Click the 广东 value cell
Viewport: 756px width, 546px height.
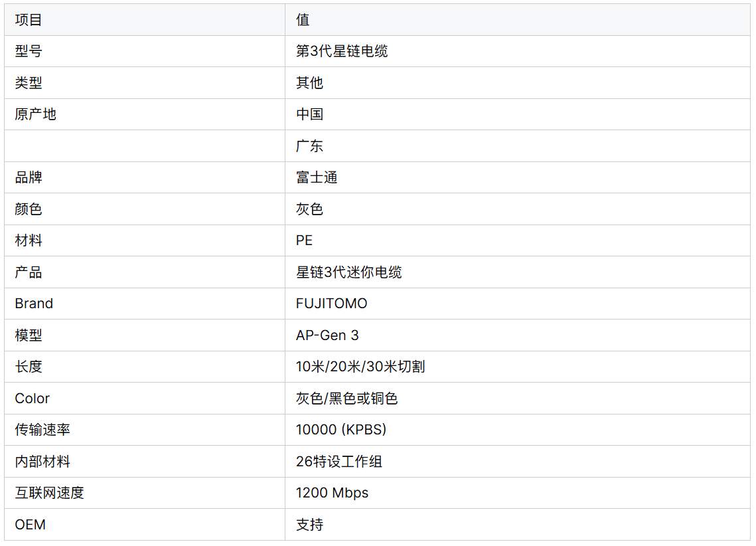click(309, 146)
